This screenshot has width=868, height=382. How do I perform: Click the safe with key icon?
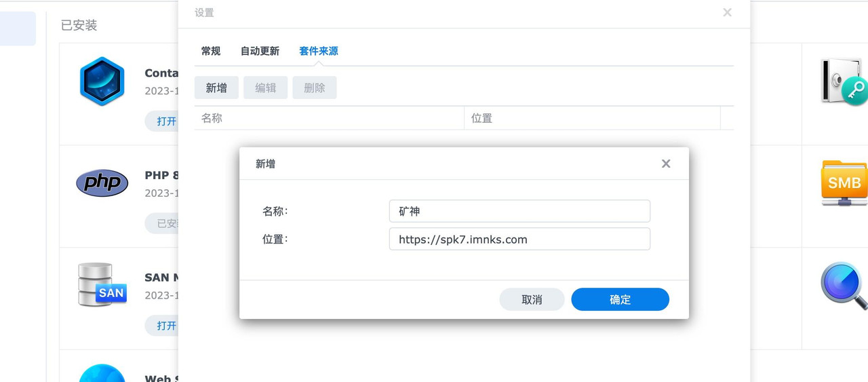pos(844,81)
